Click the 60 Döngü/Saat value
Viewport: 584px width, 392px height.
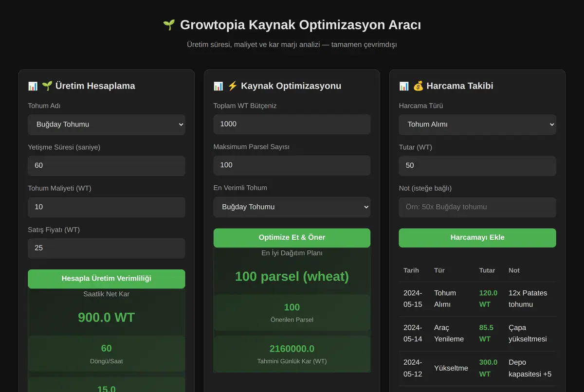(x=107, y=348)
